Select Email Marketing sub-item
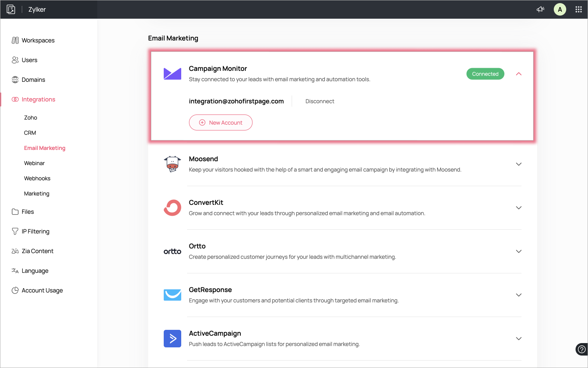The height and width of the screenshot is (368, 588). (x=45, y=148)
